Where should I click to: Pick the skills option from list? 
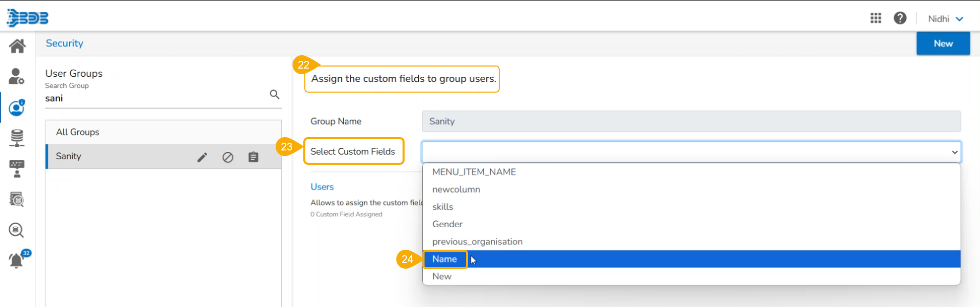[x=442, y=207]
